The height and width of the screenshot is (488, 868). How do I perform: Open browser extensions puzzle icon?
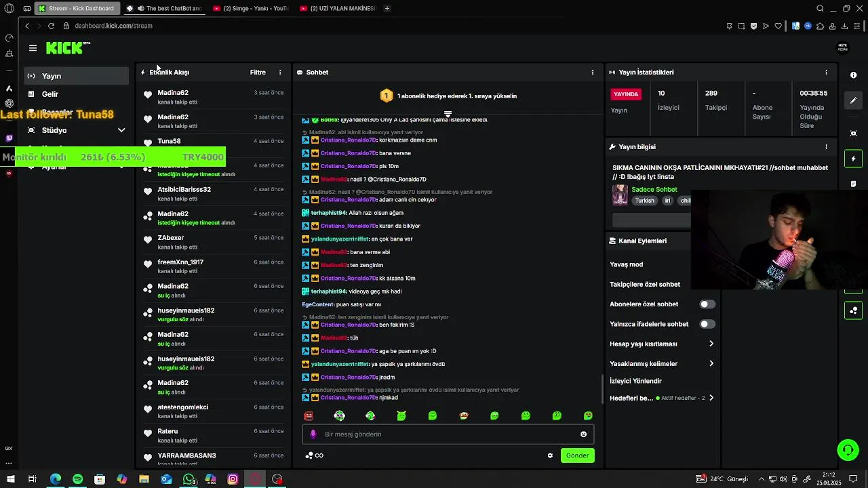(821, 26)
